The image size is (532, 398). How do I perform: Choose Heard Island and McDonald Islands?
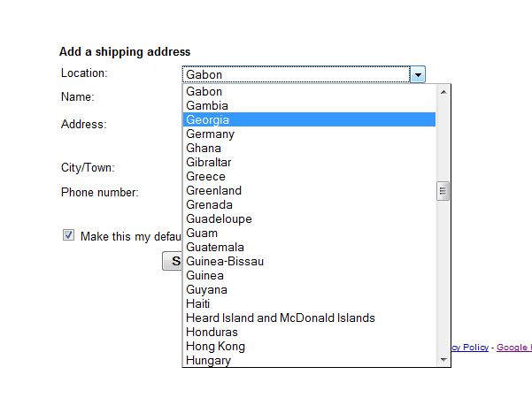pyautogui.click(x=281, y=318)
